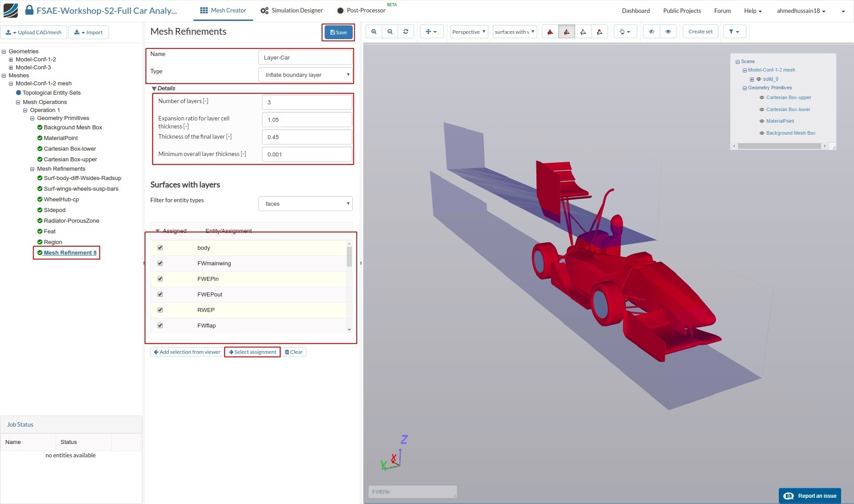Uncheck the FWEPout surface checkbox

[160, 294]
